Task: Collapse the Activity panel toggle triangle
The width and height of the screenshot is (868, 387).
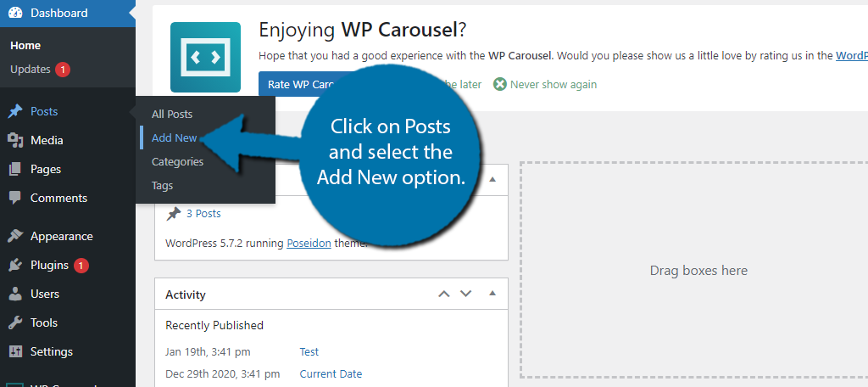Action: 492,294
